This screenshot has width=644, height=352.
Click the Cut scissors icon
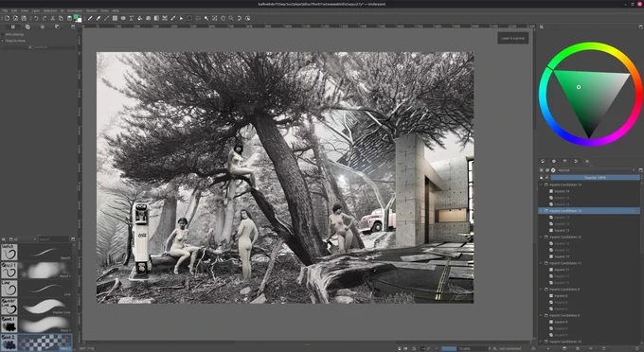tap(53, 19)
